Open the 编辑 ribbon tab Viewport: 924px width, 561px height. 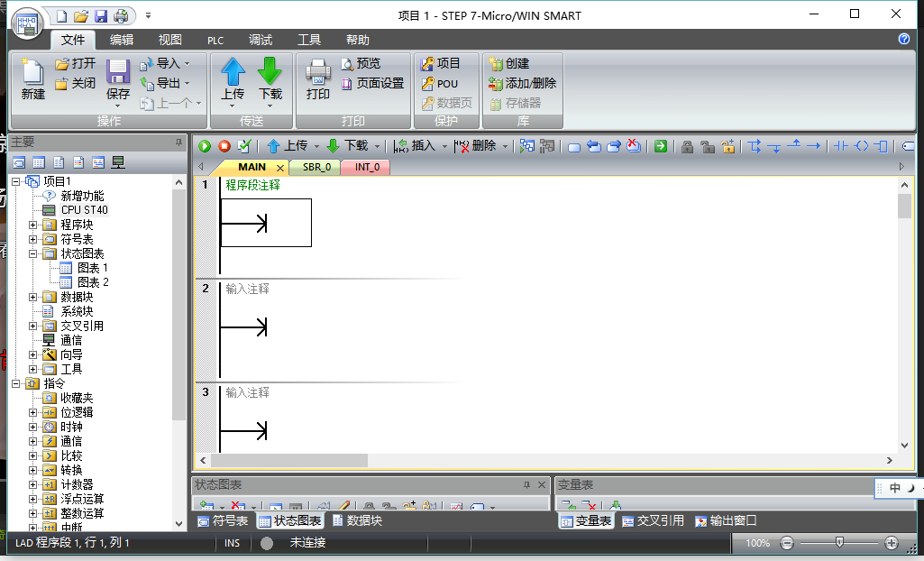122,40
